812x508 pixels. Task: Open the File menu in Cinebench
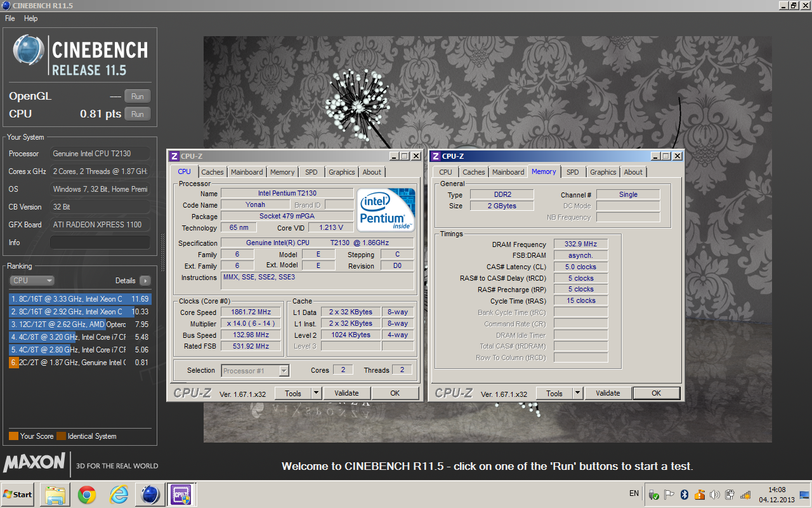coord(10,18)
